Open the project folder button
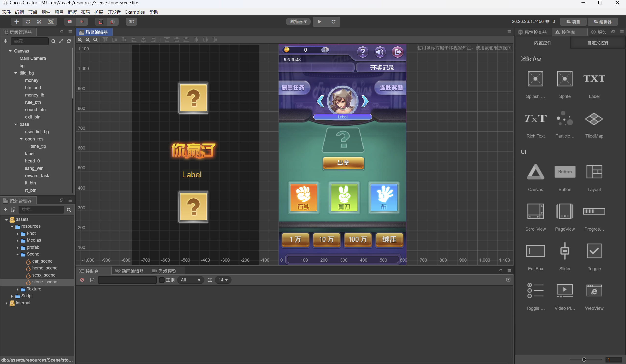This screenshot has height=364, width=626. [x=573, y=21]
